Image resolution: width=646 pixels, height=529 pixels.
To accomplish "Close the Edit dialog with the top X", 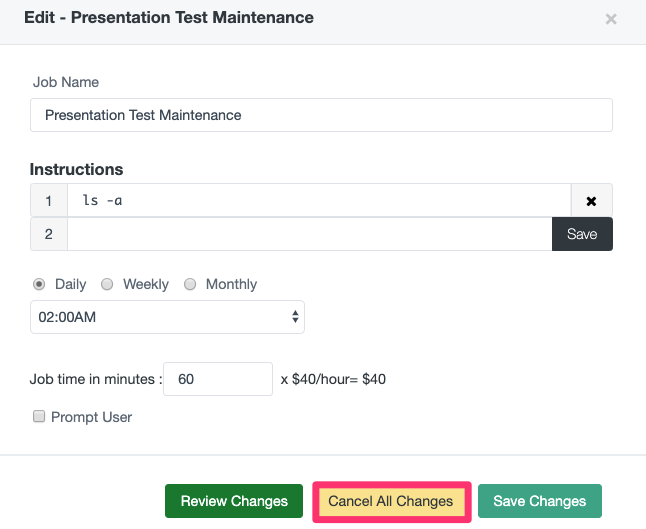I will point(611,19).
